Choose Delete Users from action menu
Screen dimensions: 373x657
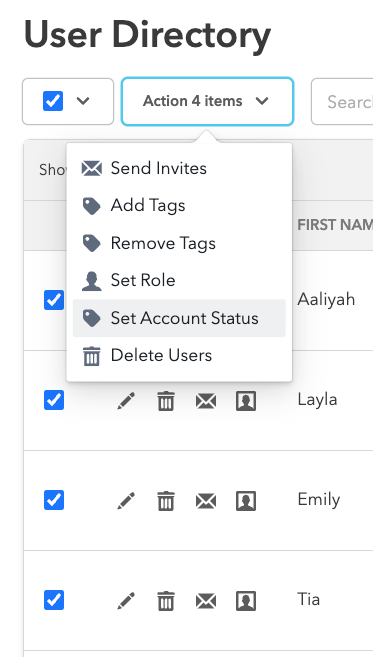pyautogui.click(x=179, y=356)
